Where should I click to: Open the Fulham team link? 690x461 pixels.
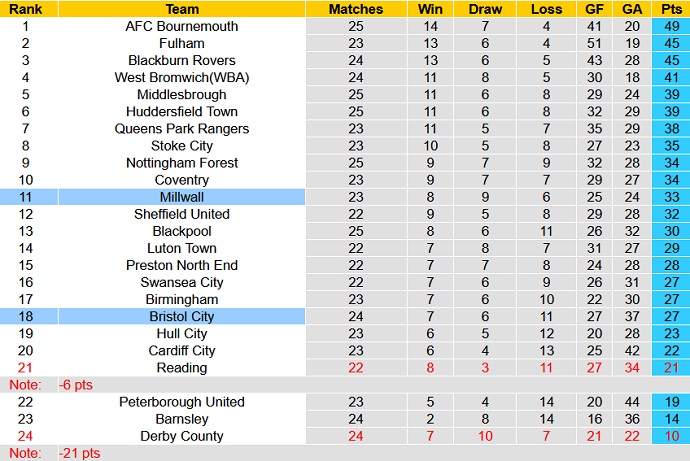click(181, 43)
